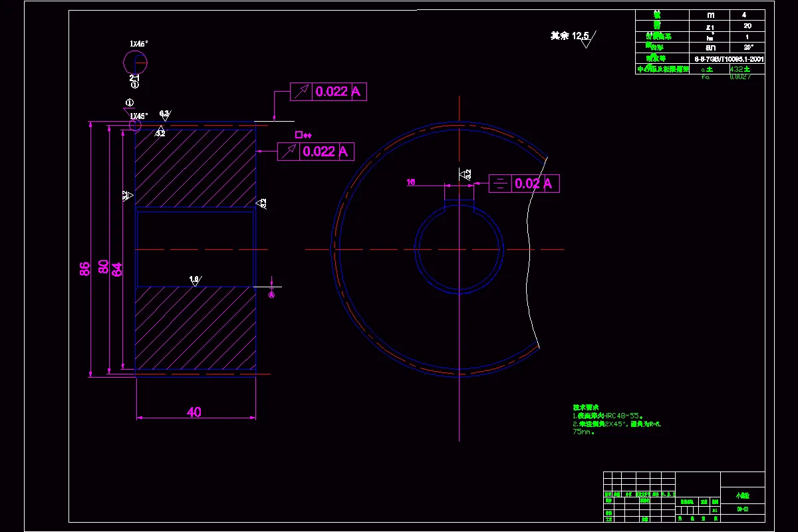Click the bore circle in front view

[x=459, y=249]
